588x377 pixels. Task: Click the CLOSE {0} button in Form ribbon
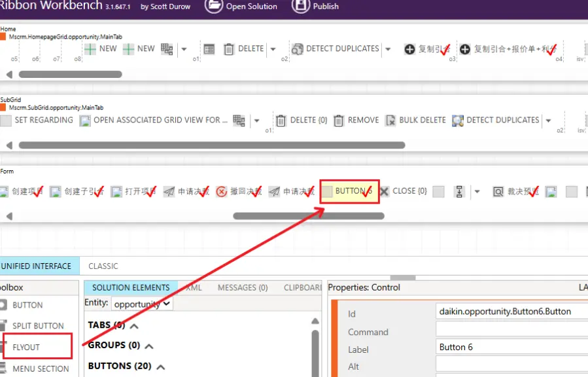click(403, 191)
